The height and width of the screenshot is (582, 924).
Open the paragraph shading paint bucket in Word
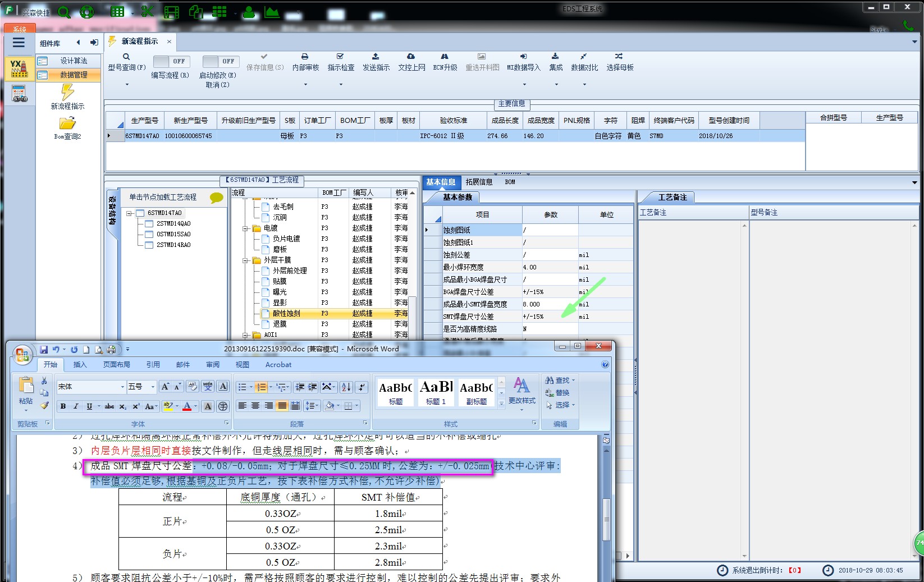[330, 406]
